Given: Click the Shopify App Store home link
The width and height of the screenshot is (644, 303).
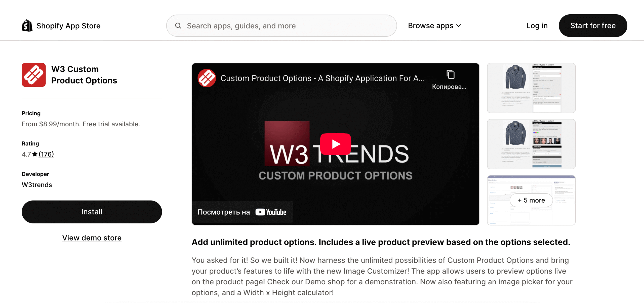Looking at the screenshot, I should pos(68,26).
